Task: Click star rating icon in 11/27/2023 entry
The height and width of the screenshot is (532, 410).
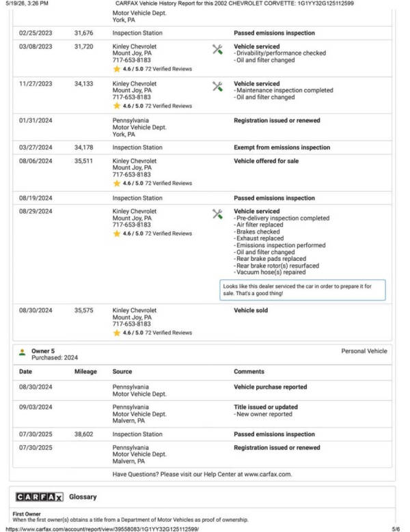Action: [117, 106]
